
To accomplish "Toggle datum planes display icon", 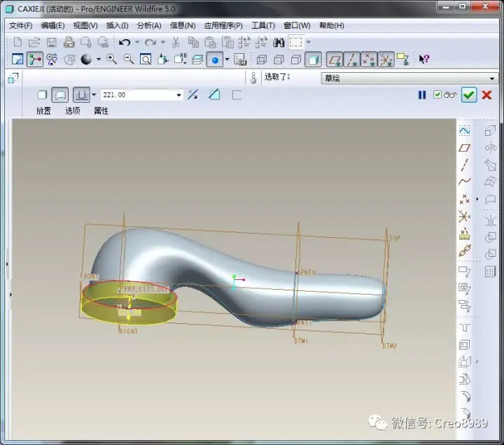I will [335, 59].
